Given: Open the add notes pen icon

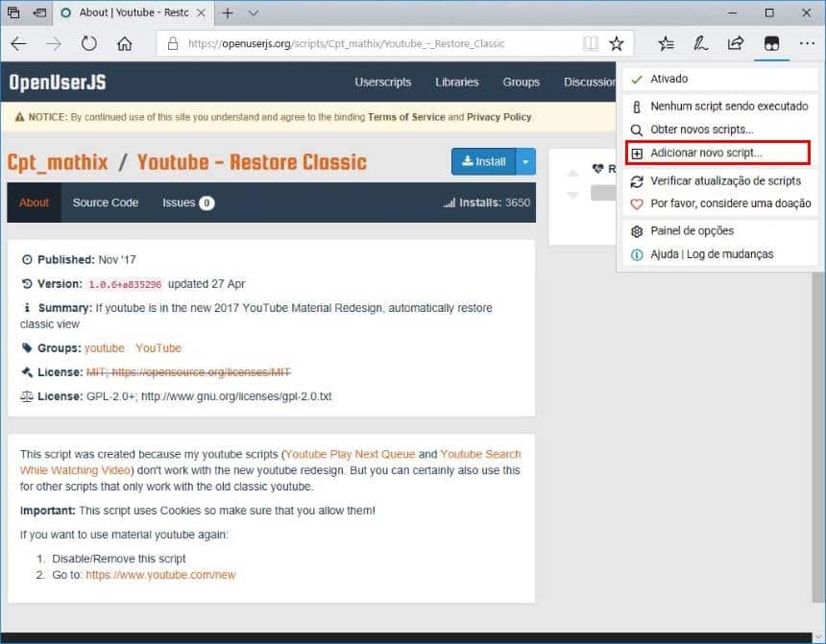Looking at the screenshot, I should (x=700, y=44).
